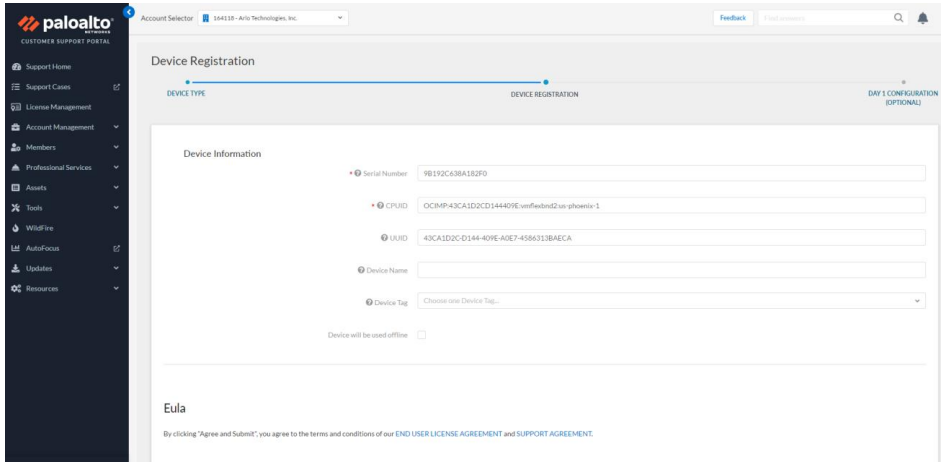Click the Tools wrench icon
The width and height of the screenshot is (947, 470).
pyautogui.click(x=16, y=208)
